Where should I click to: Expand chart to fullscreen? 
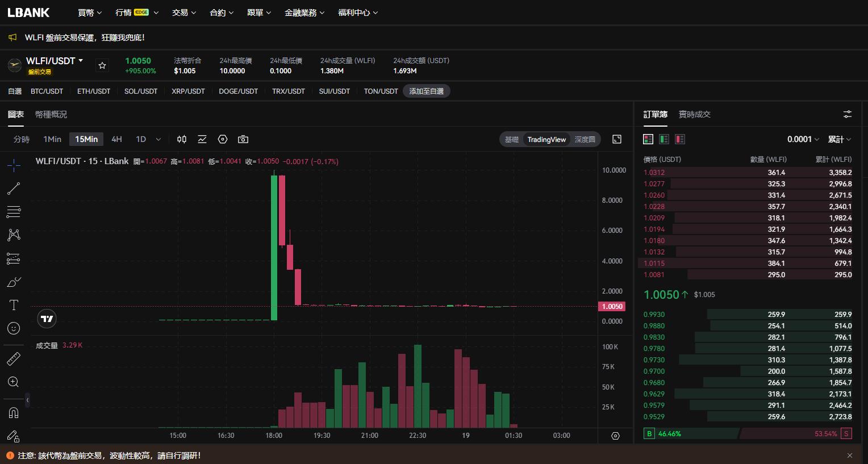click(x=617, y=139)
